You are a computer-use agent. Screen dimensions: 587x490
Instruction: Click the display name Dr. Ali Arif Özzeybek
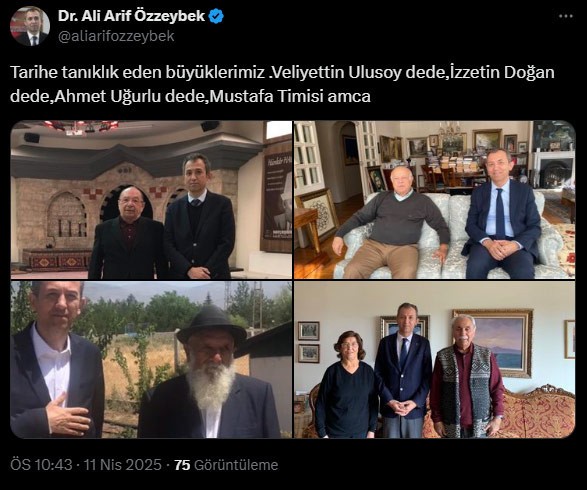(x=131, y=16)
